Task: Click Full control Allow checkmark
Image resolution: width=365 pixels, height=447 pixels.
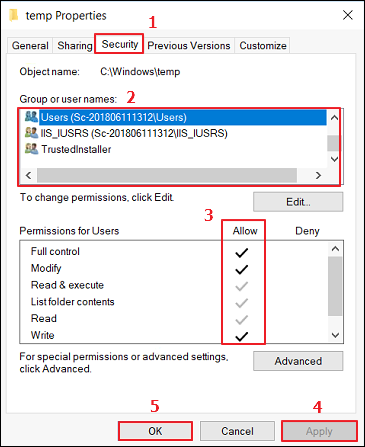Action: click(x=242, y=253)
